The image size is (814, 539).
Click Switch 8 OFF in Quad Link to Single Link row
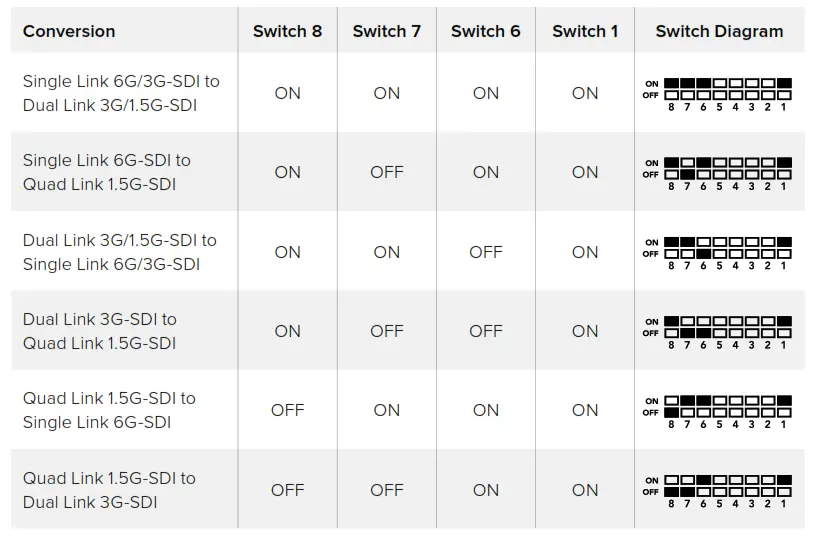tap(287, 410)
